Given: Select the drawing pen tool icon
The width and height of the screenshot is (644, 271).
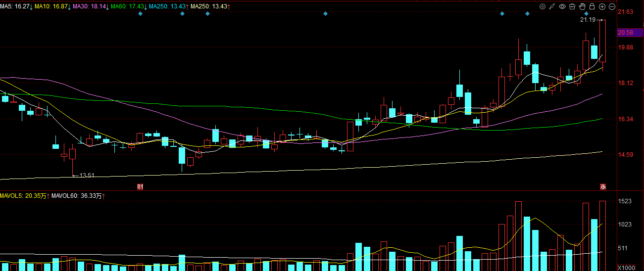Looking at the screenshot, I should (552, 6).
